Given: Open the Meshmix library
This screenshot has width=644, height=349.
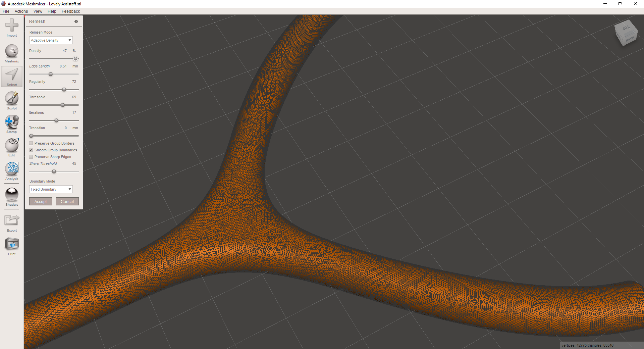Looking at the screenshot, I should pyautogui.click(x=12, y=54).
